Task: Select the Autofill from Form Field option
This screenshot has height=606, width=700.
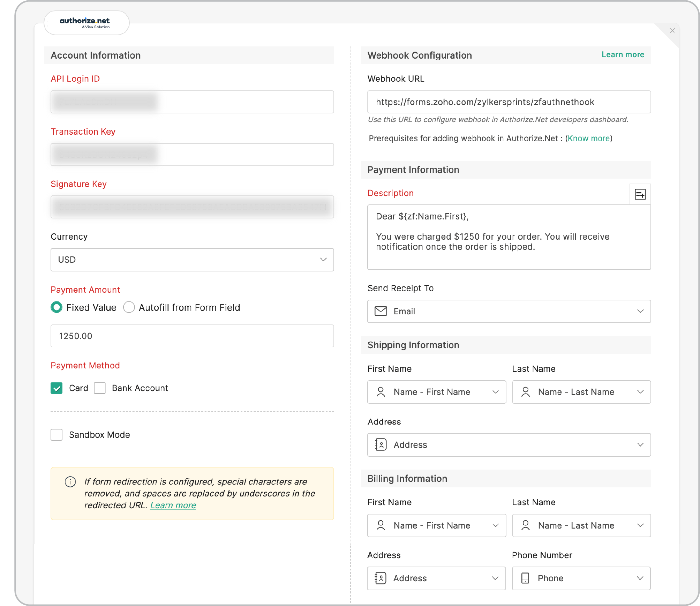Action: point(129,307)
